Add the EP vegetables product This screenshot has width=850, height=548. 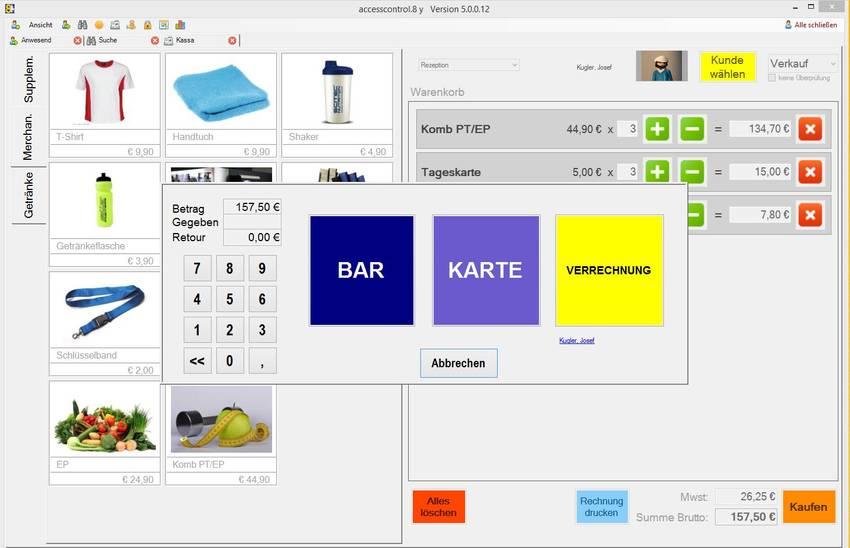(x=105, y=433)
